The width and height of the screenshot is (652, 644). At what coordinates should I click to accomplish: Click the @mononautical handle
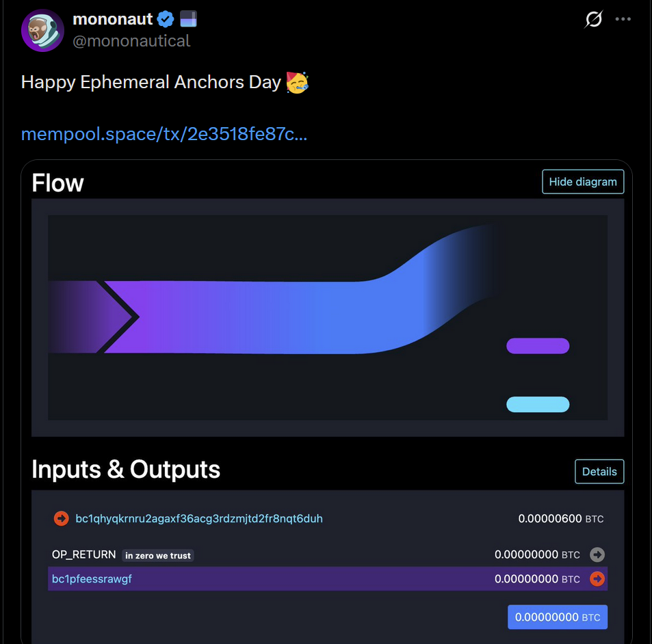pyautogui.click(x=131, y=41)
